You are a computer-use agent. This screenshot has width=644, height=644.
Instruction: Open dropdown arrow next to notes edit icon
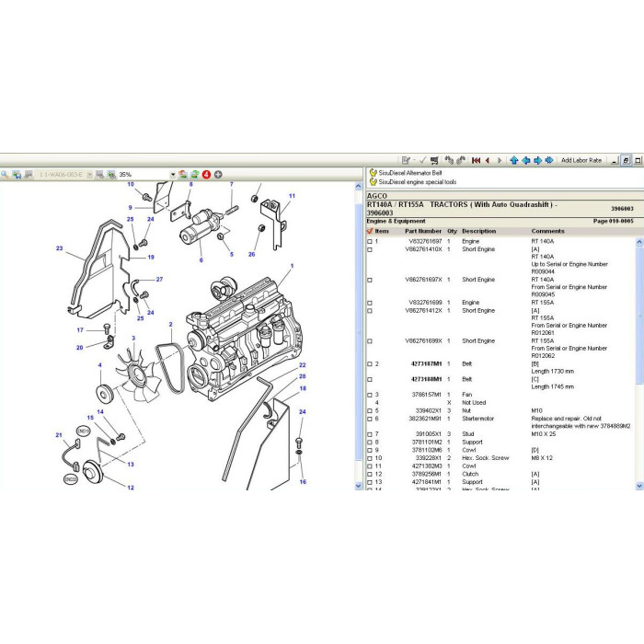(414, 160)
